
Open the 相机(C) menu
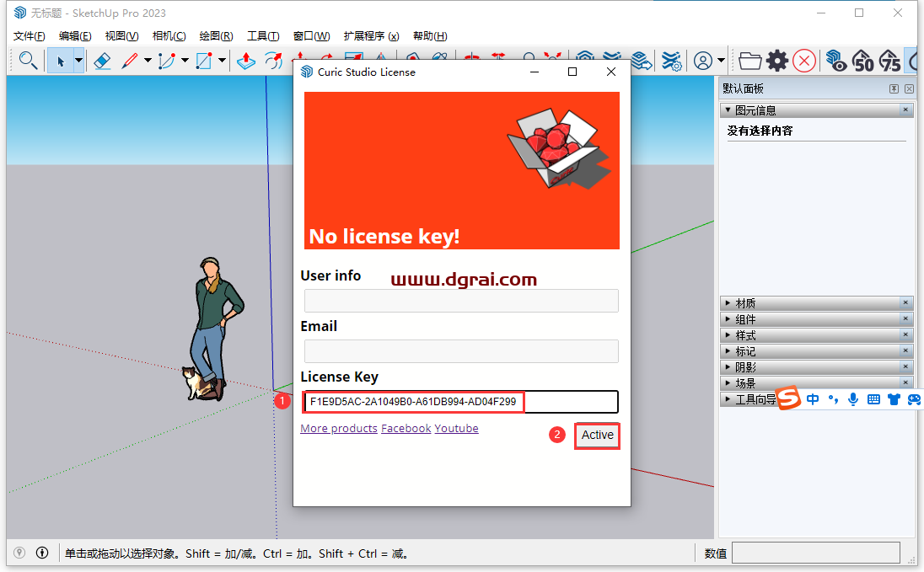[x=169, y=36]
